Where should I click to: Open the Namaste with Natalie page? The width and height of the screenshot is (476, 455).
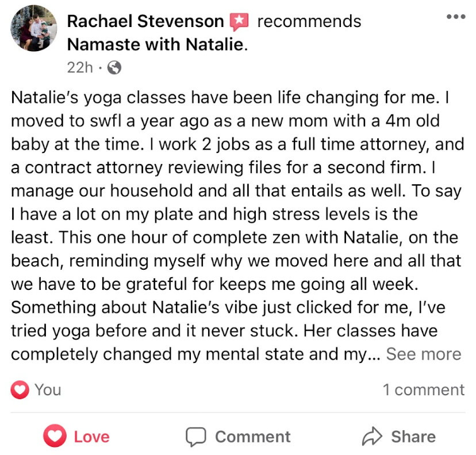[156, 44]
